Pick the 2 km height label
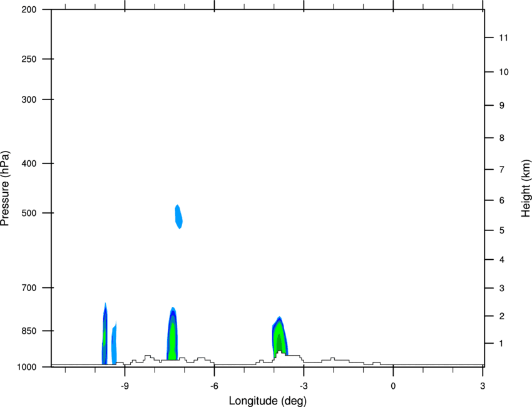This screenshot has height=407, width=532. (501, 316)
